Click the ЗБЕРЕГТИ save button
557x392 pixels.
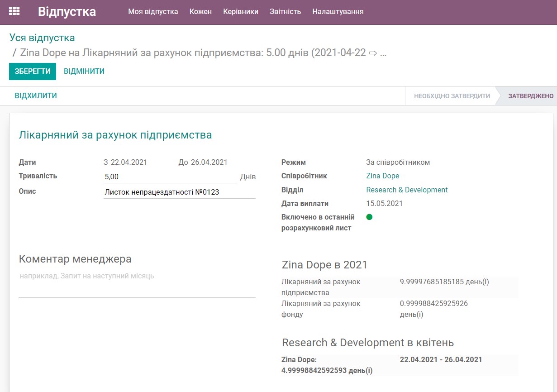(32, 71)
